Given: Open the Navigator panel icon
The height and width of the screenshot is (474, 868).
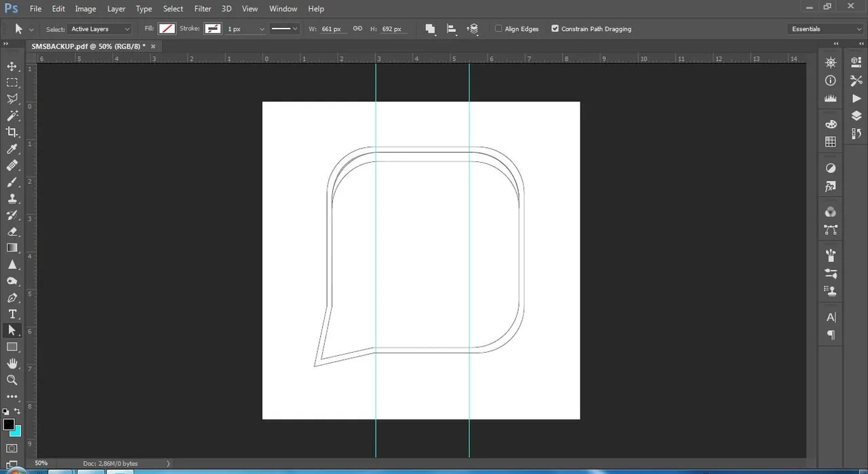Looking at the screenshot, I should [x=831, y=62].
